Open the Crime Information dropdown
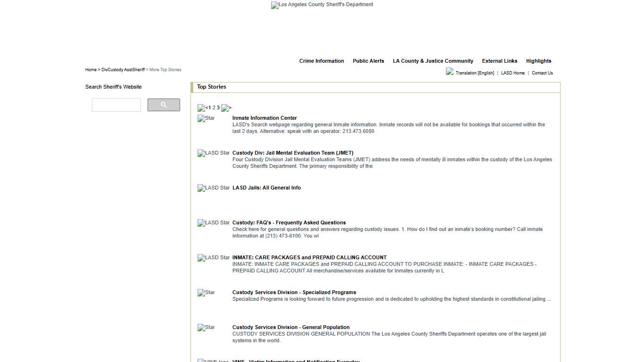Screen dimensions: 644x362 coord(322,61)
